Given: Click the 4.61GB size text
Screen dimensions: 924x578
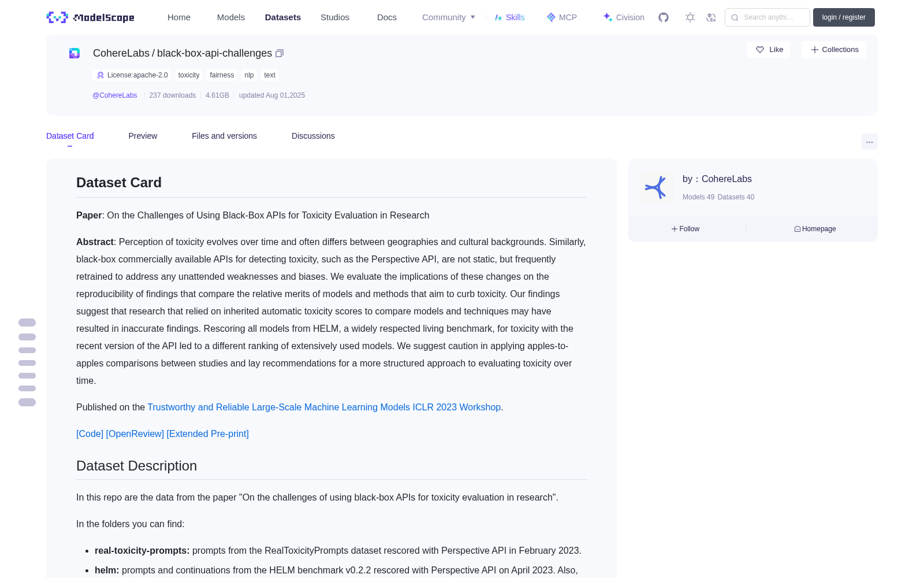Looking at the screenshot, I should click(x=217, y=95).
